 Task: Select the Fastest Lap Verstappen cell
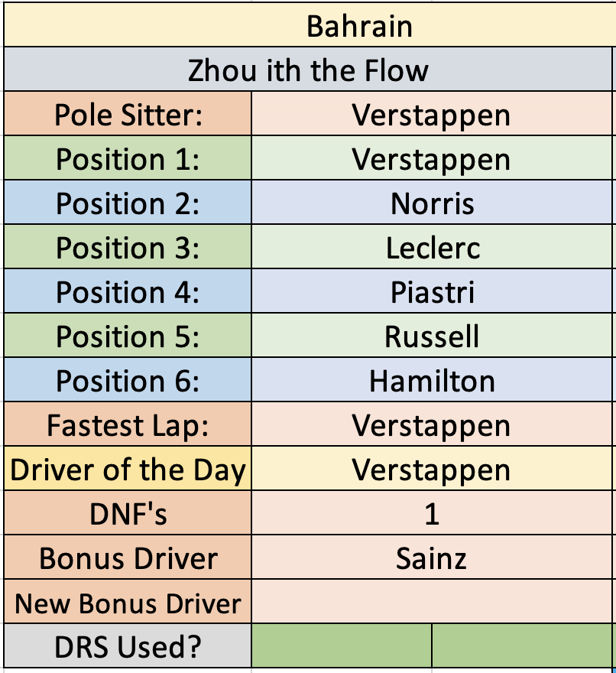click(x=432, y=424)
